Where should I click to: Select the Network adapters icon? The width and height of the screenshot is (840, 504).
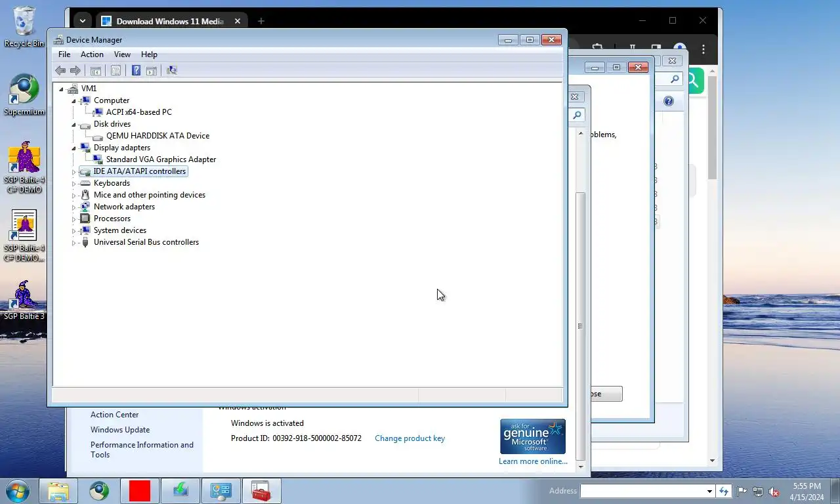click(85, 207)
